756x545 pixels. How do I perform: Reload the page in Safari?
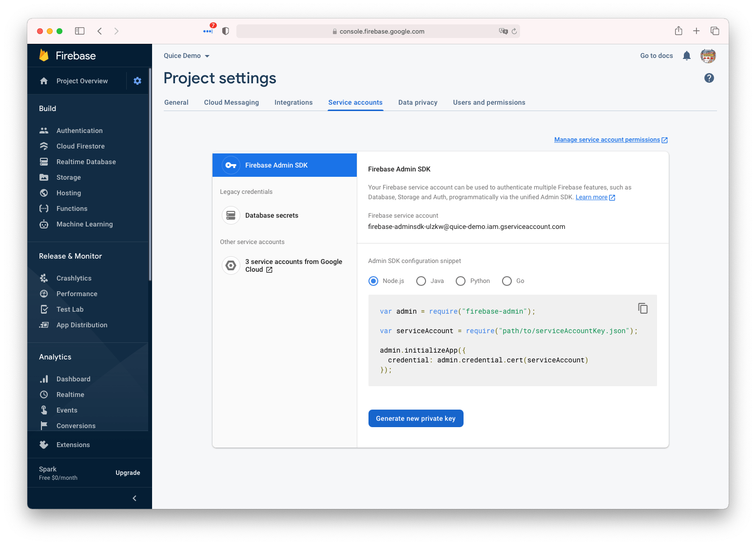pyautogui.click(x=514, y=31)
